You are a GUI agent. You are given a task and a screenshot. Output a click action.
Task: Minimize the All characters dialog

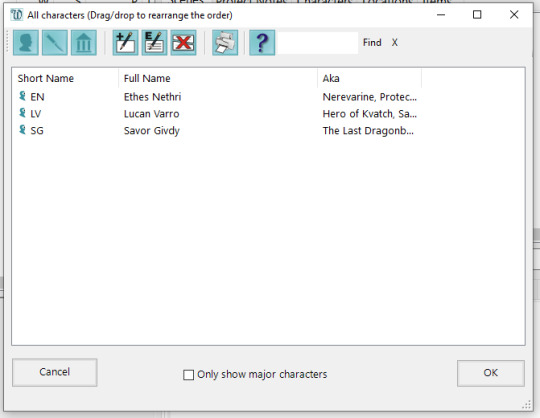click(441, 15)
